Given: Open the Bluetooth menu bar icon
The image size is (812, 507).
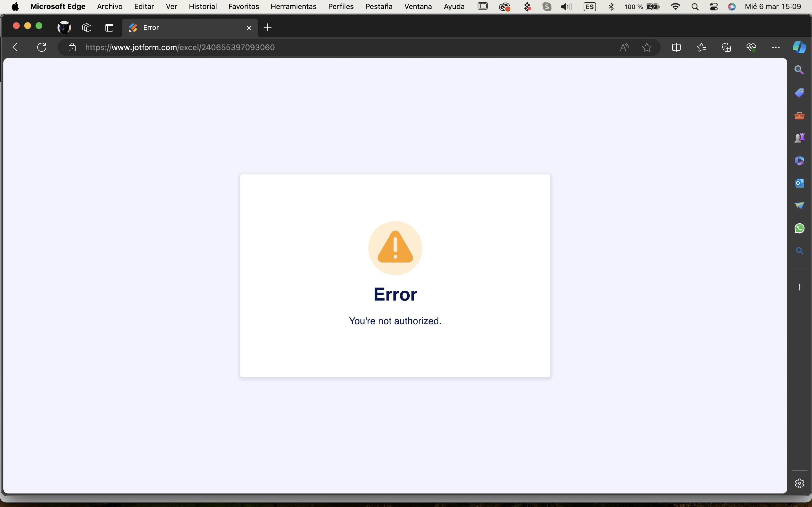Looking at the screenshot, I should pos(611,6).
